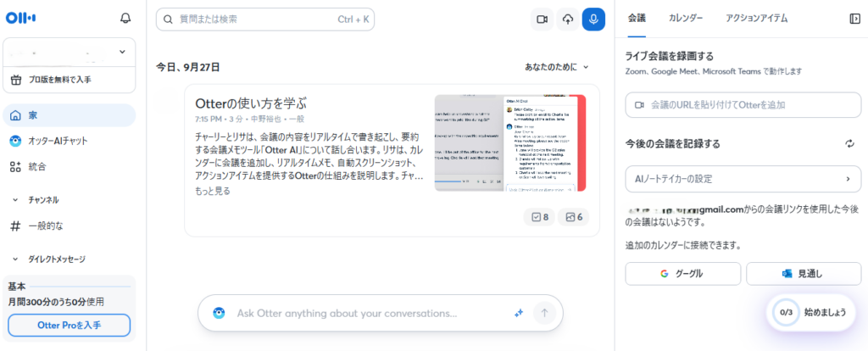868x351 pixels.
Task: Click the action items count icon showing 8
Action: coord(537,217)
